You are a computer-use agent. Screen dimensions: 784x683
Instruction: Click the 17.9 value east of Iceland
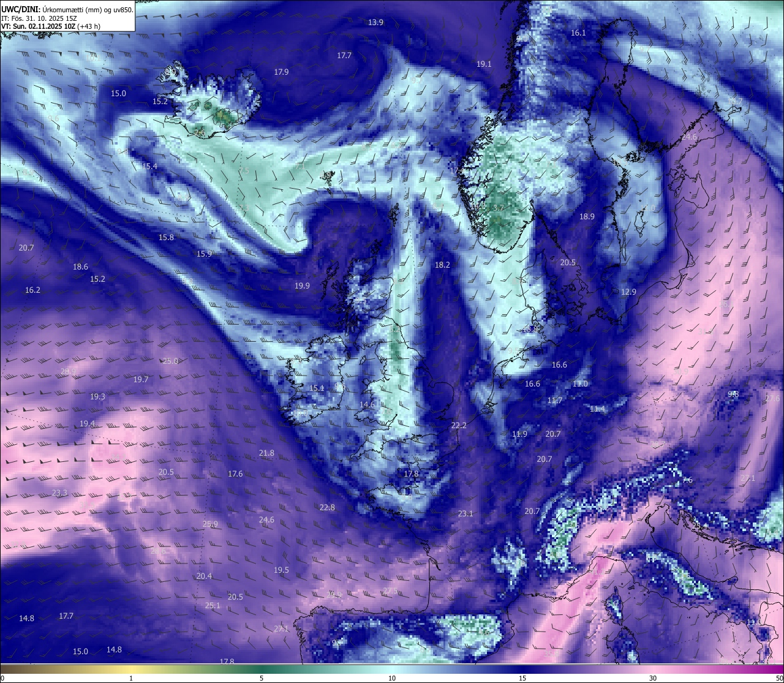coord(281,72)
